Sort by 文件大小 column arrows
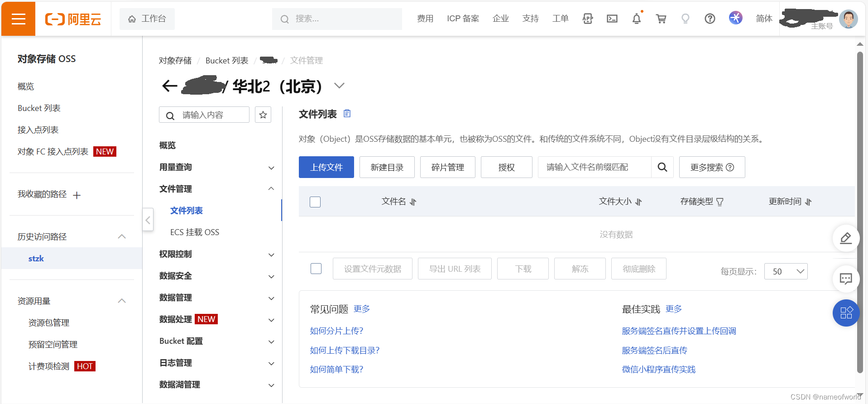The width and height of the screenshot is (868, 404). coord(638,202)
